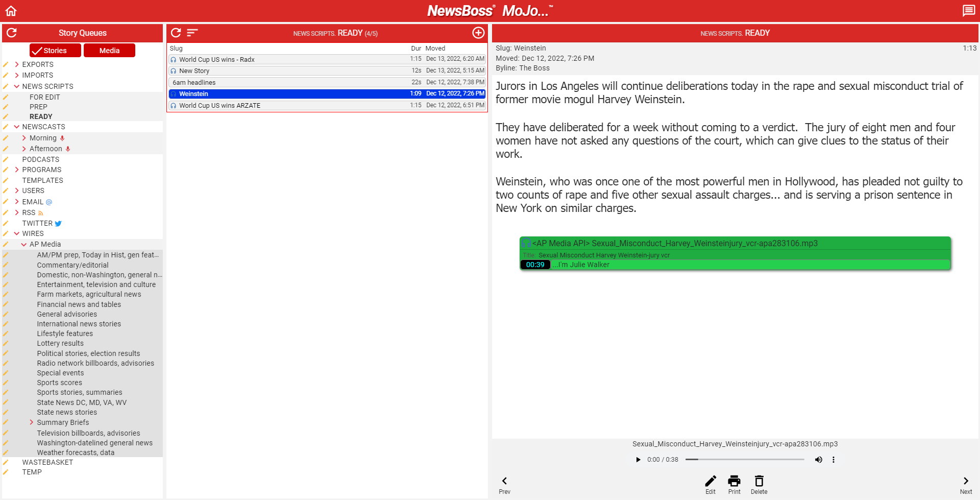Collapse the NEWSCASTS folder
This screenshot has width=980, height=500.
coord(17,127)
